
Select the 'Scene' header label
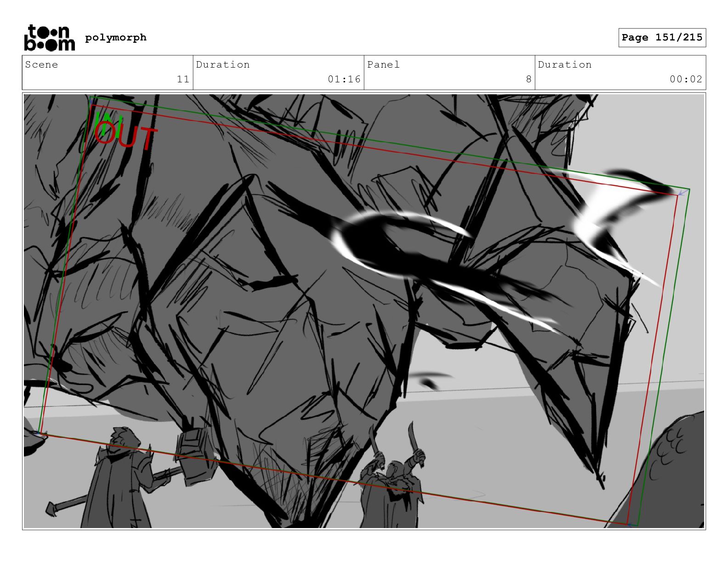point(41,64)
